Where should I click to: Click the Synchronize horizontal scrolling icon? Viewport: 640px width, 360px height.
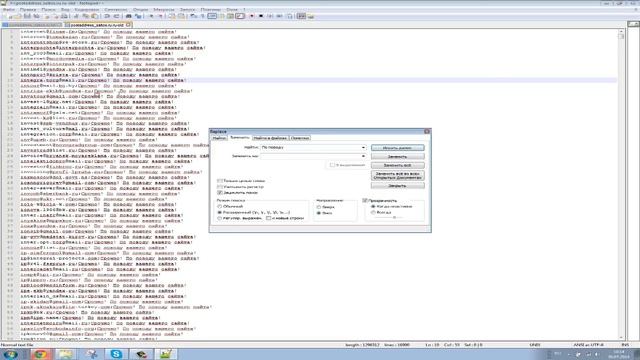[181, 16]
